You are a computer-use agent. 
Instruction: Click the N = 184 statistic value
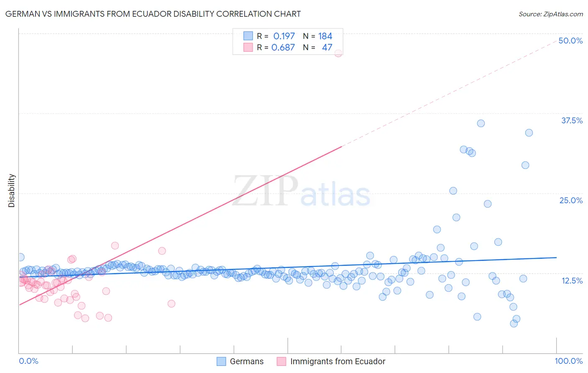click(x=317, y=36)
